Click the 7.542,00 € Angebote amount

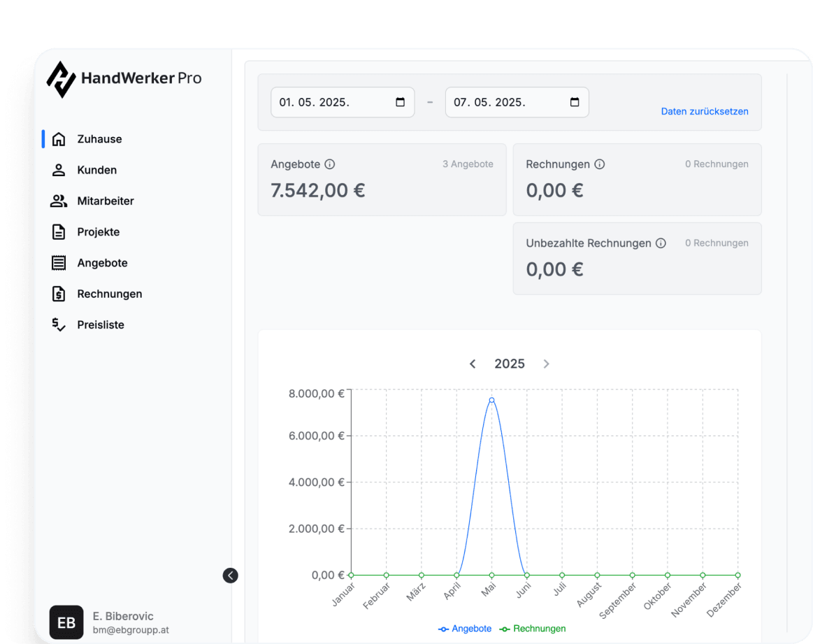coord(318,191)
